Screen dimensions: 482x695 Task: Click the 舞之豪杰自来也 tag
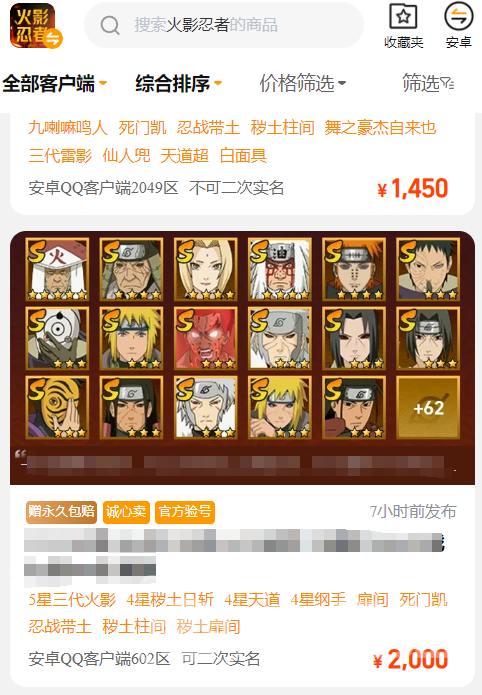[380, 128]
